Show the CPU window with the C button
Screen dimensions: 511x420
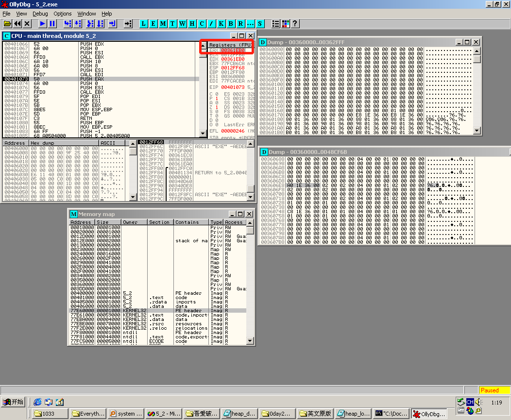202,23
